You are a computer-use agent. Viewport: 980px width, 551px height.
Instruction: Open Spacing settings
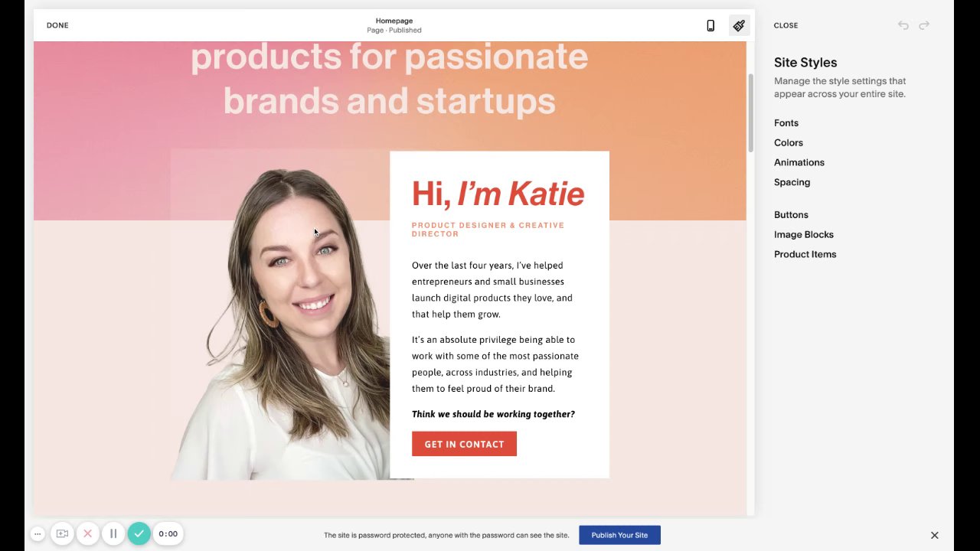point(792,182)
